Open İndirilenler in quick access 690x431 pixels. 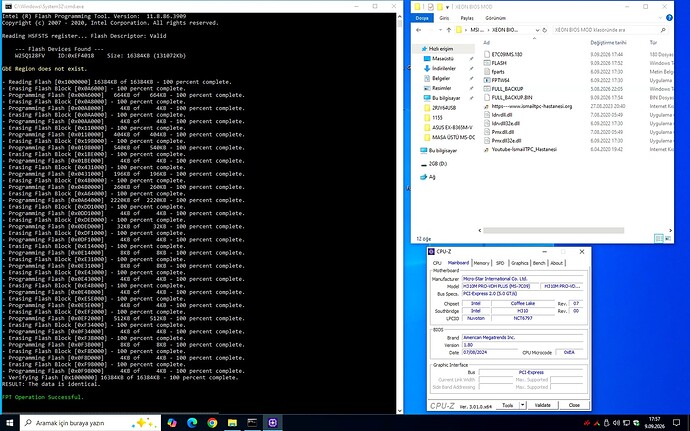coord(443,68)
